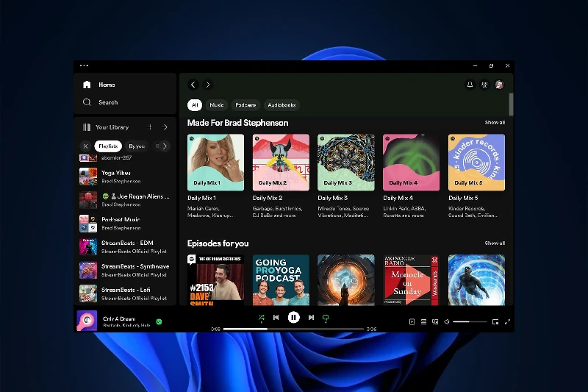Navigate back with left chevron
588x392 pixels.
tap(193, 85)
